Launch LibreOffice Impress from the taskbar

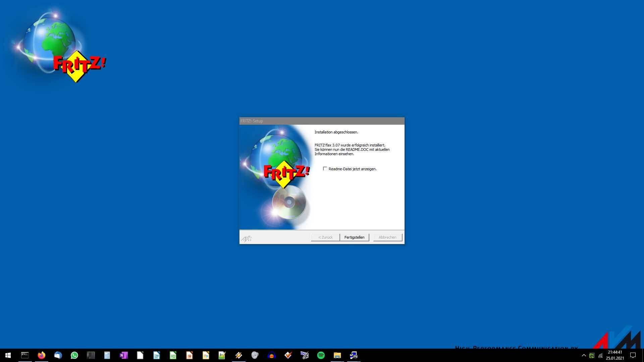pyautogui.click(x=189, y=355)
